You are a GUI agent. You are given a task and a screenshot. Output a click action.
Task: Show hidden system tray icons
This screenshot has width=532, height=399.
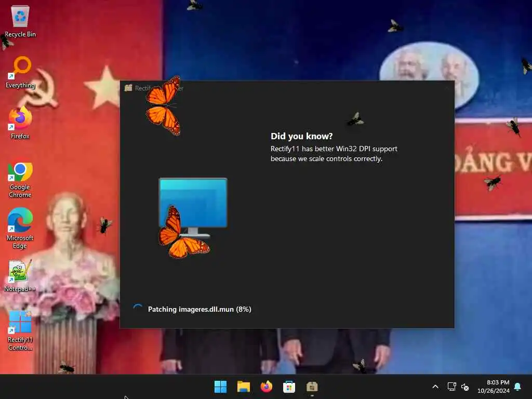(435, 387)
